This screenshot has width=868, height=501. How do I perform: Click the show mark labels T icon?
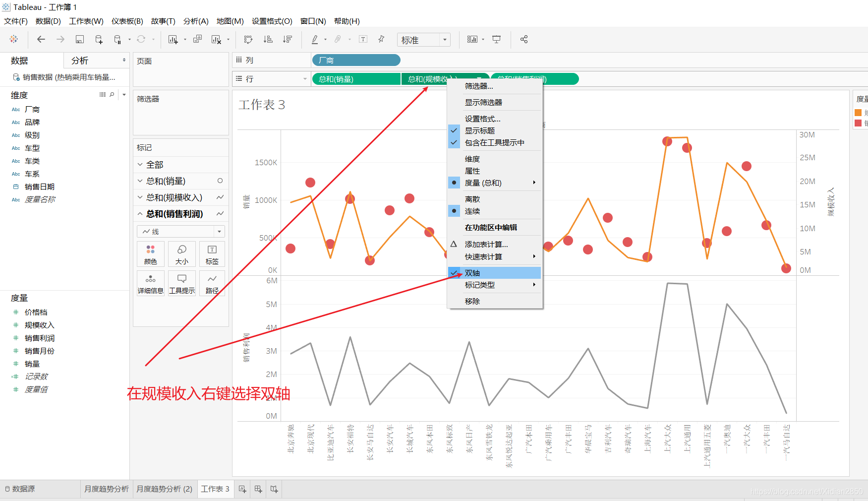[x=363, y=39]
